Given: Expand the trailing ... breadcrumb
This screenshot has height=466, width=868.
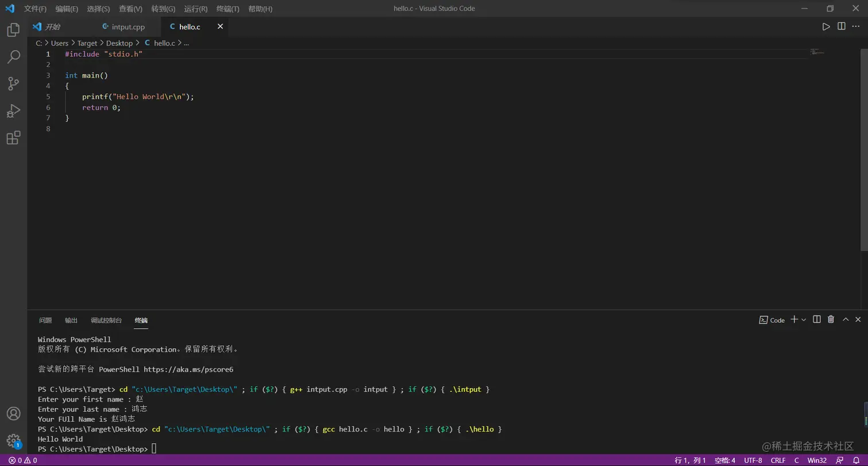Looking at the screenshot, I should [187, 43].
